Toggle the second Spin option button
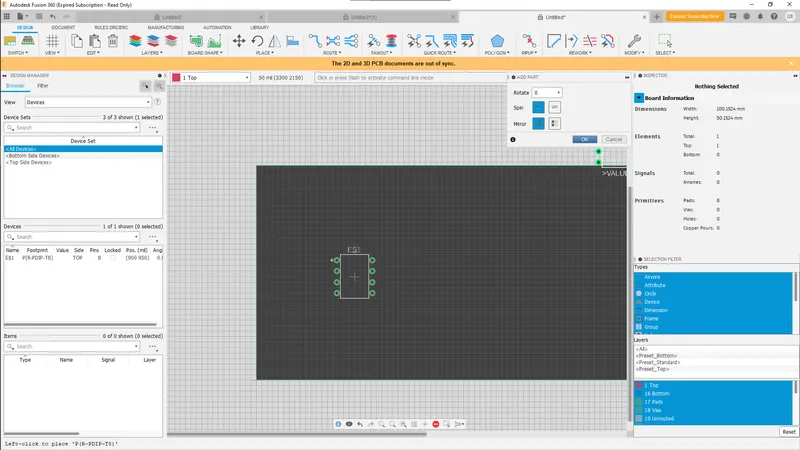This screenshot has width=800, height=450. [x=555, y=107]
